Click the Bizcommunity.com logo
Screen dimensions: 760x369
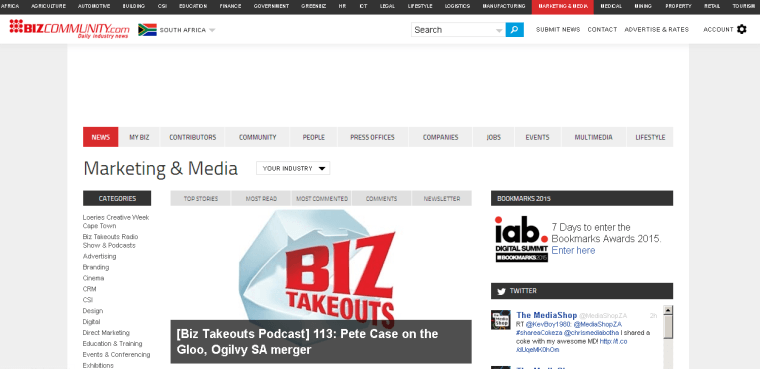tap(69, 29)
